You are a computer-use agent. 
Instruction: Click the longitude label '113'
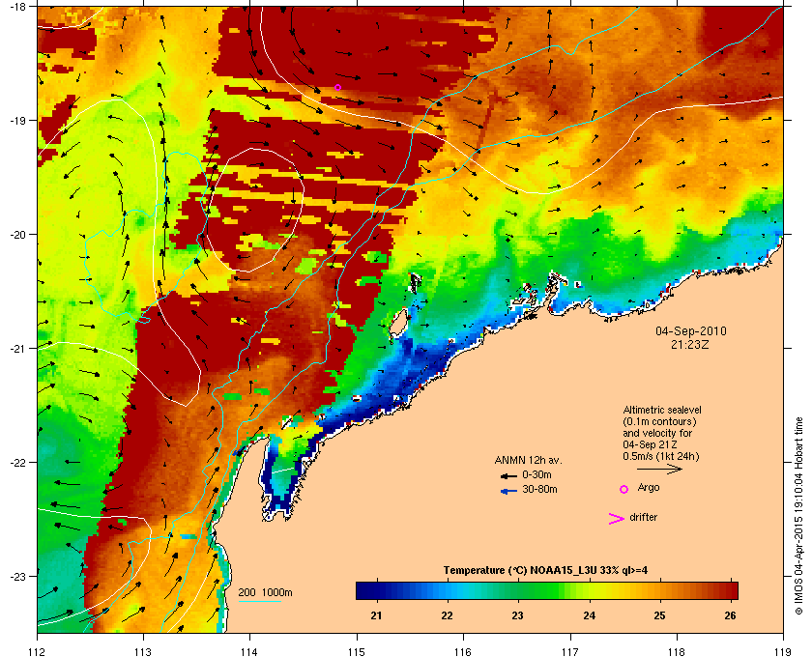coord(143,651)
